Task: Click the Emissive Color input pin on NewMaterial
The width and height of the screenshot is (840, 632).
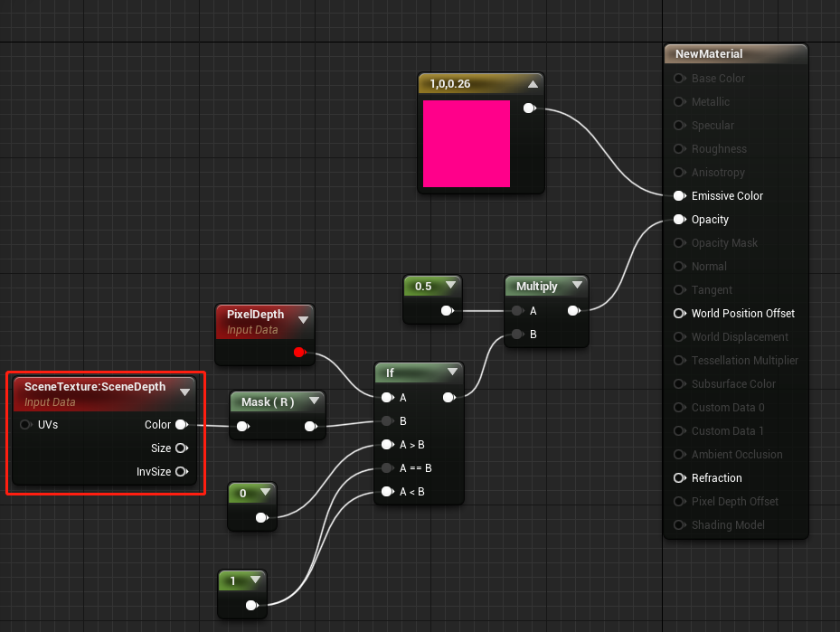Action: [x=678, y=195]
